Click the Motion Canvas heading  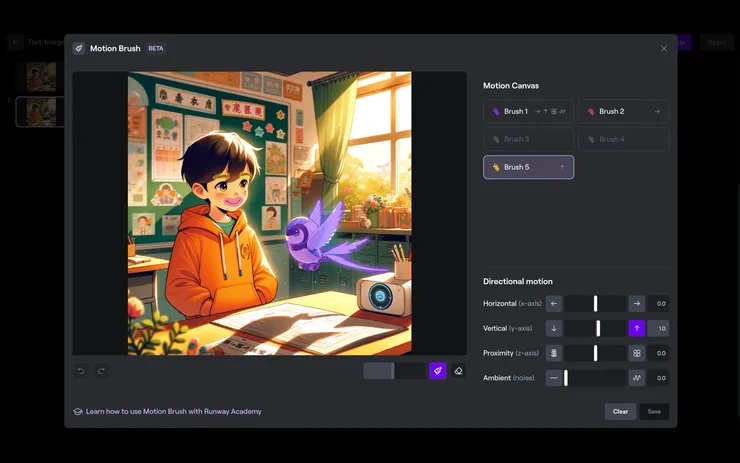(x=511, y=85)
